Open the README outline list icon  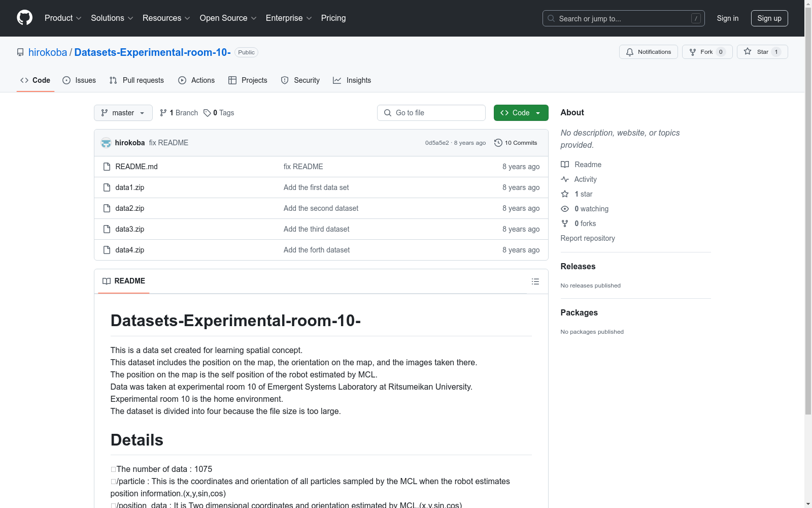tap(535, 281)
